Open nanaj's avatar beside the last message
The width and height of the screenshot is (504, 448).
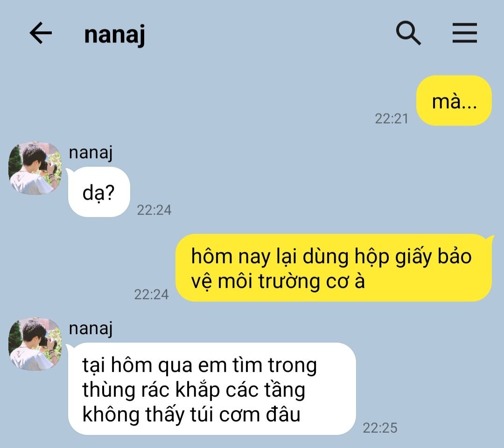[x=35, y=344]
